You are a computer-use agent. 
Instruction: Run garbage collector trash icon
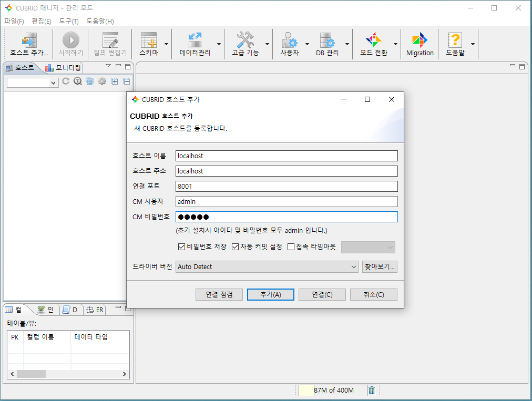[372, 390]
